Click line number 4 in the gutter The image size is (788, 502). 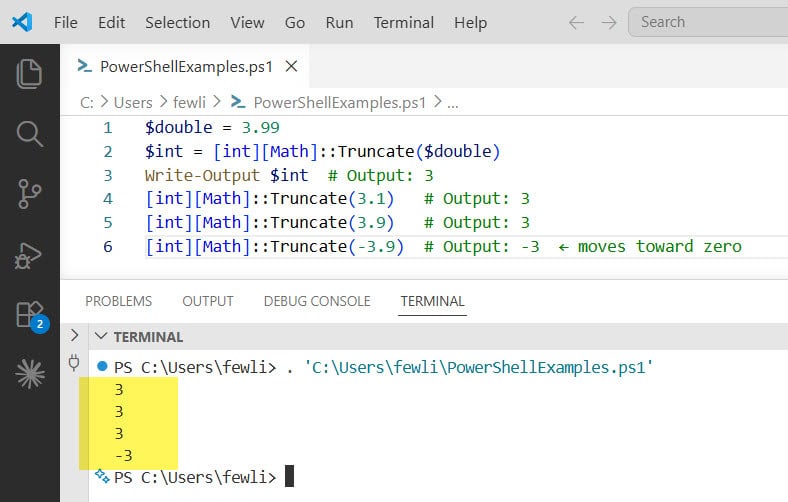coord(108,198)
